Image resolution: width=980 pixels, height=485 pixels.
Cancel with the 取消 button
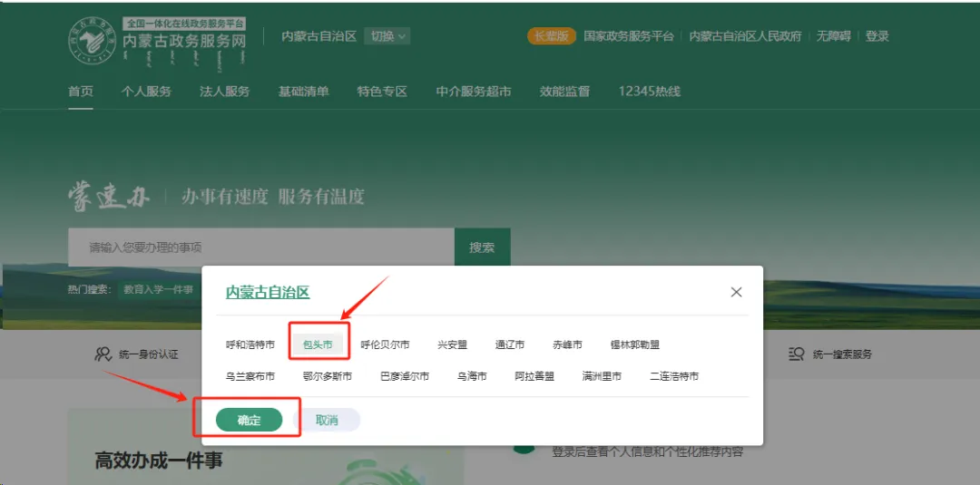327,420
